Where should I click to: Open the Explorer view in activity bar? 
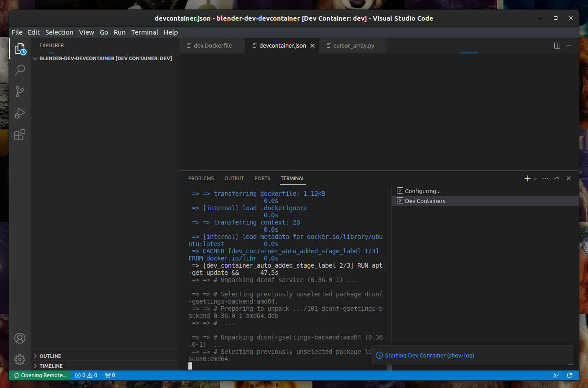click(x=20, y=48)
